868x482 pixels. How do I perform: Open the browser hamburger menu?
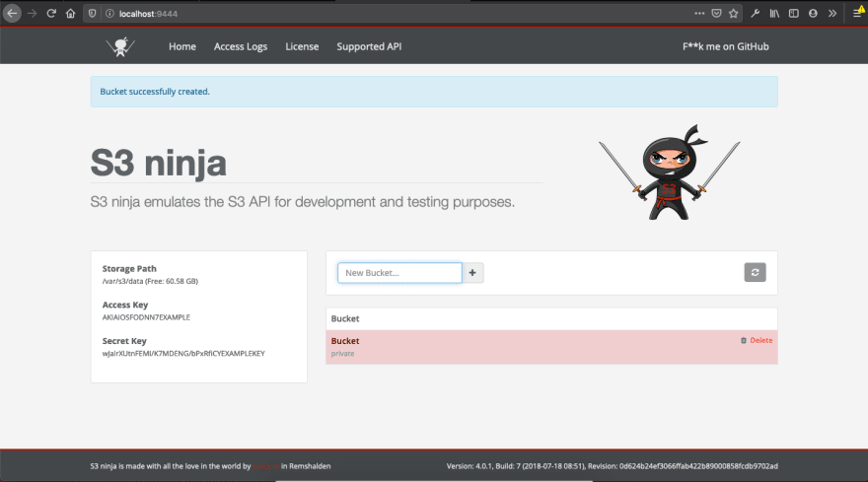tap(857, 13)
